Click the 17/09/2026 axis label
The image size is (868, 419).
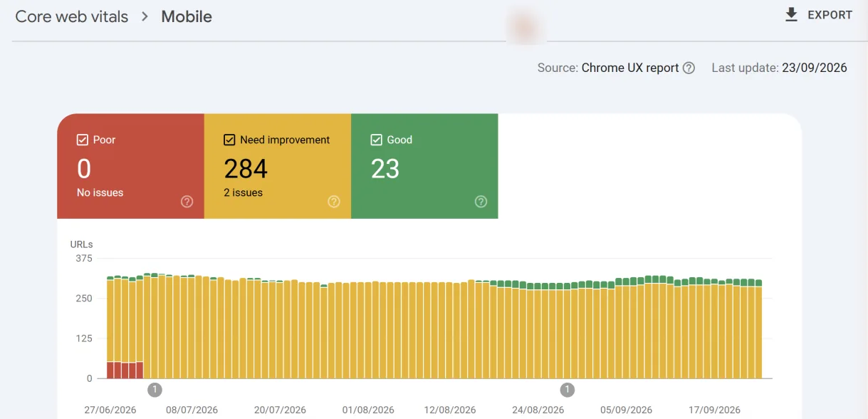[x=714, y=410]
